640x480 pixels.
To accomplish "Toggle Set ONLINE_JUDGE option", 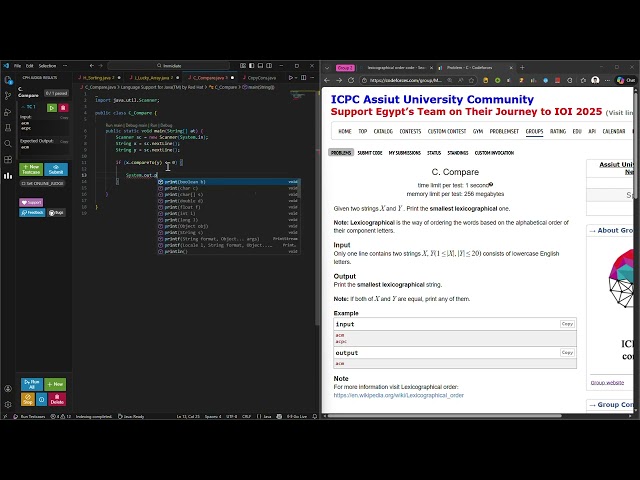I will coord(42,183).
